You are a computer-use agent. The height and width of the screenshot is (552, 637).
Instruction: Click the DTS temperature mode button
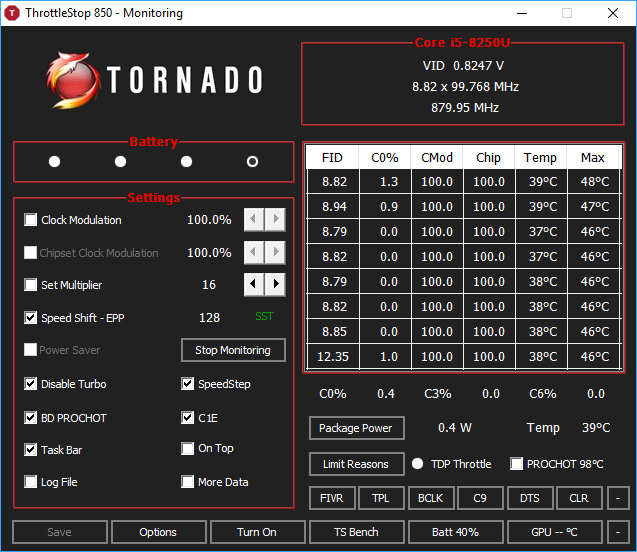[530, 498]
